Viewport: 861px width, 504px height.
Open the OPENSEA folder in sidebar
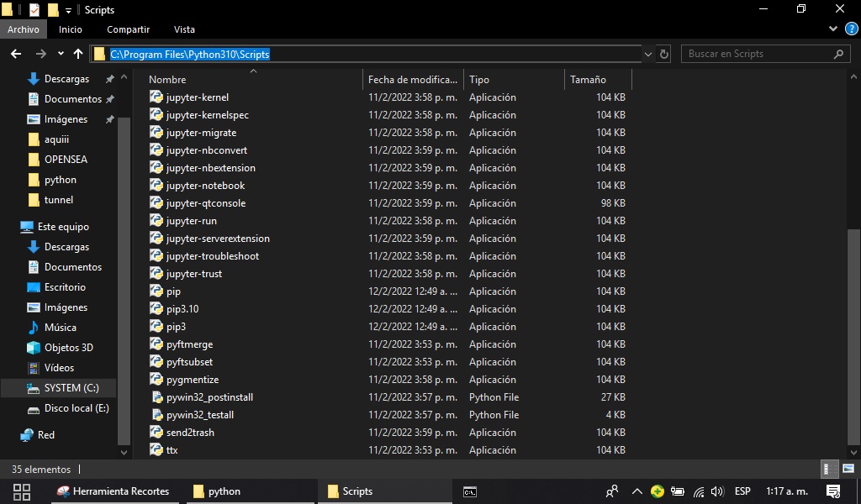point(66,159)
